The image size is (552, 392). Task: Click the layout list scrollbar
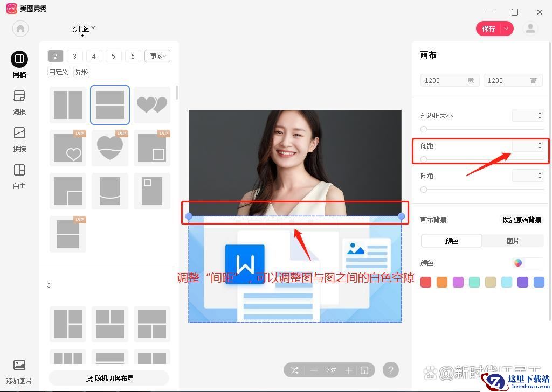(176, 93)
